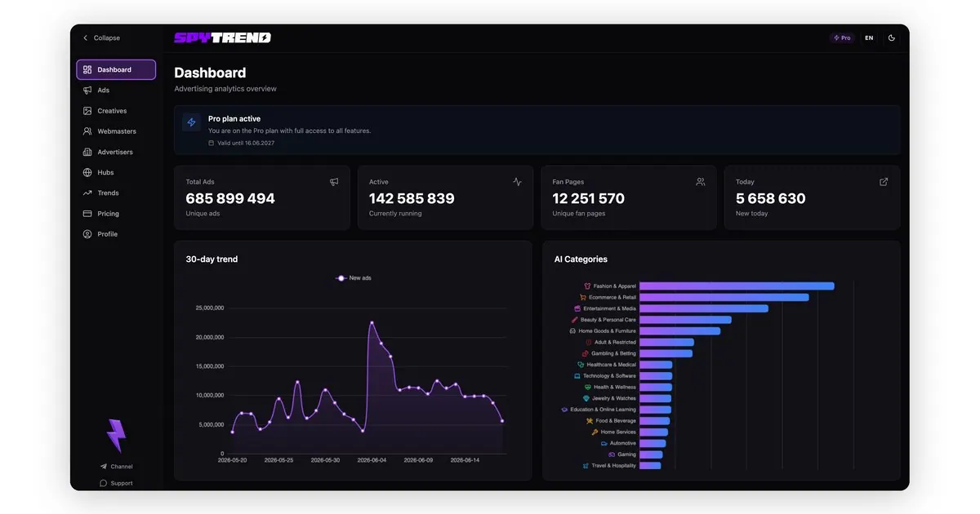Click the Gambling & Betting icon
Viewport: 980px width, 514px height.
coord(585,353)
